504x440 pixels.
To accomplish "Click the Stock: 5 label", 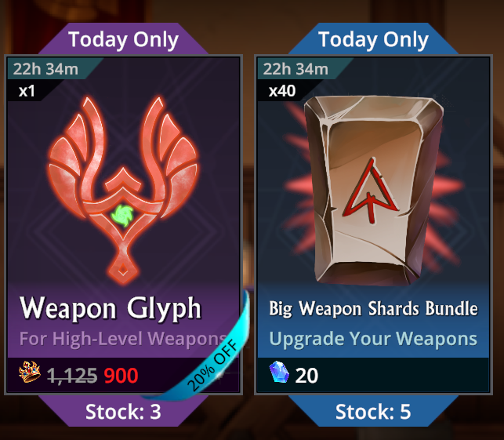I will click(373, 412).
